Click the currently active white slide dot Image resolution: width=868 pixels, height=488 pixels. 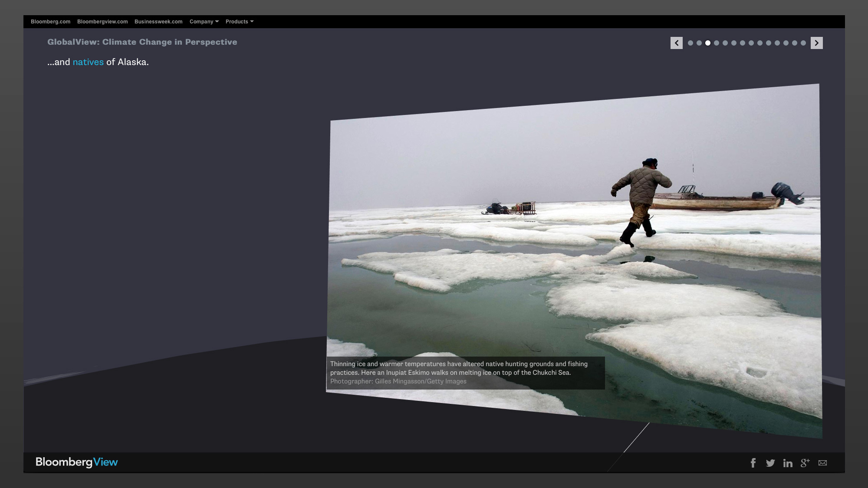tap(708, 43)
